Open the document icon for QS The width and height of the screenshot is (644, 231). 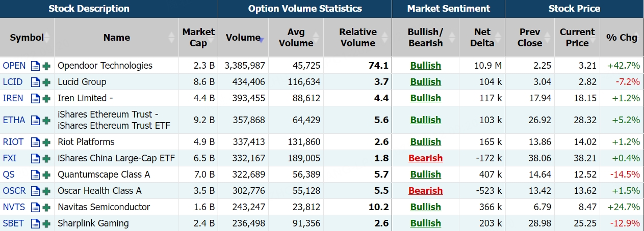point(35,175)
